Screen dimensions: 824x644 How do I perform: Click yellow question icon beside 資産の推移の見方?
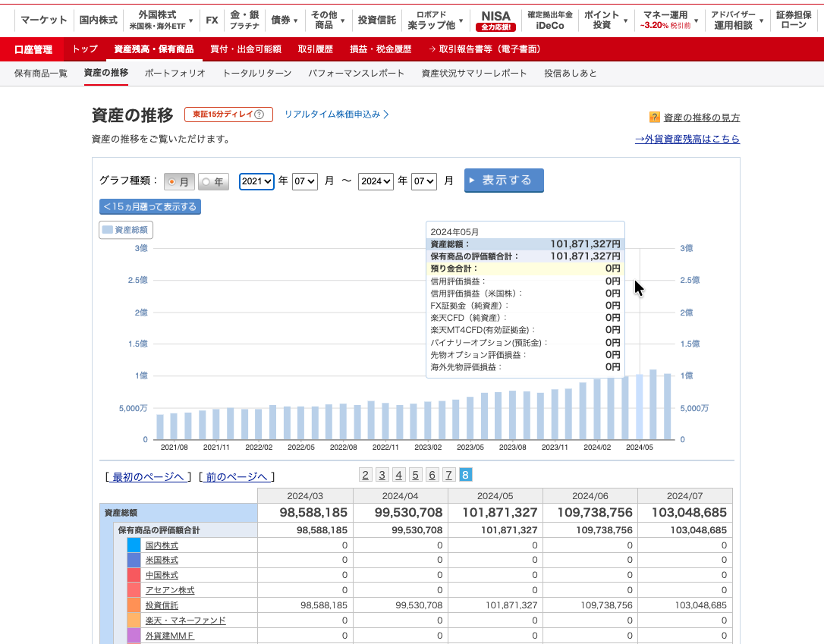654,117
